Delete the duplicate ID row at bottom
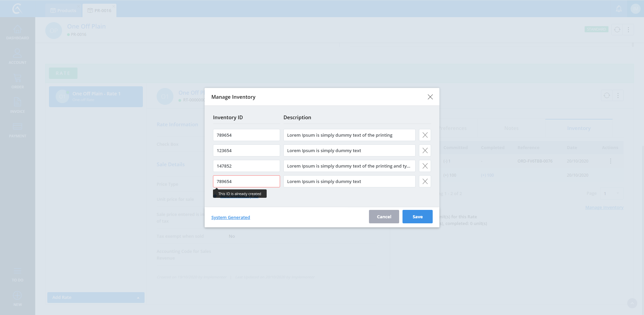 (425, 181)
